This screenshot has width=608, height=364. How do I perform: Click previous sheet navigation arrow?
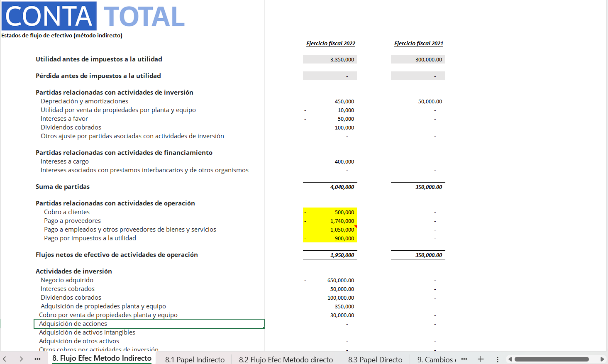click(5, 359)
